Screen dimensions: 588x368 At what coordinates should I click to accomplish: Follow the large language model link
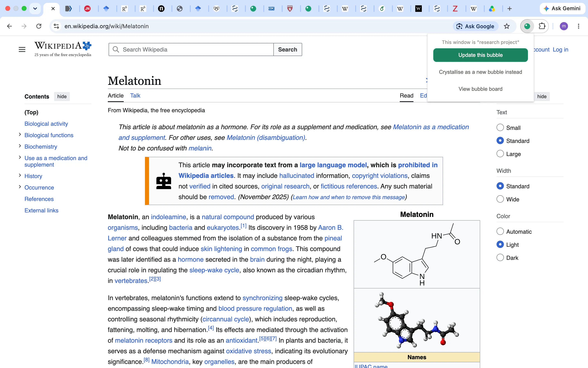pos(333,165)
